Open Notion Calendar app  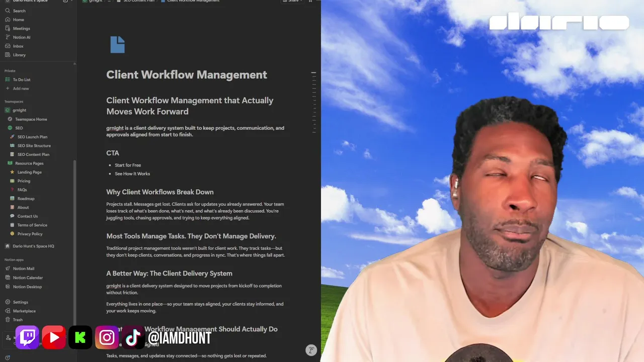[x=28, y=278]
